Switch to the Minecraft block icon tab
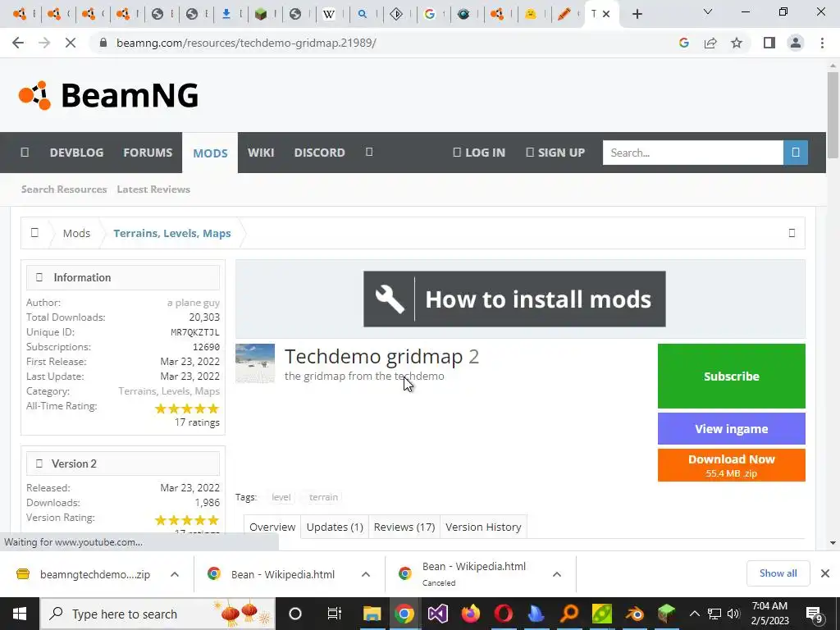Screen dimensions: 840x630 (x=261, y=15)
